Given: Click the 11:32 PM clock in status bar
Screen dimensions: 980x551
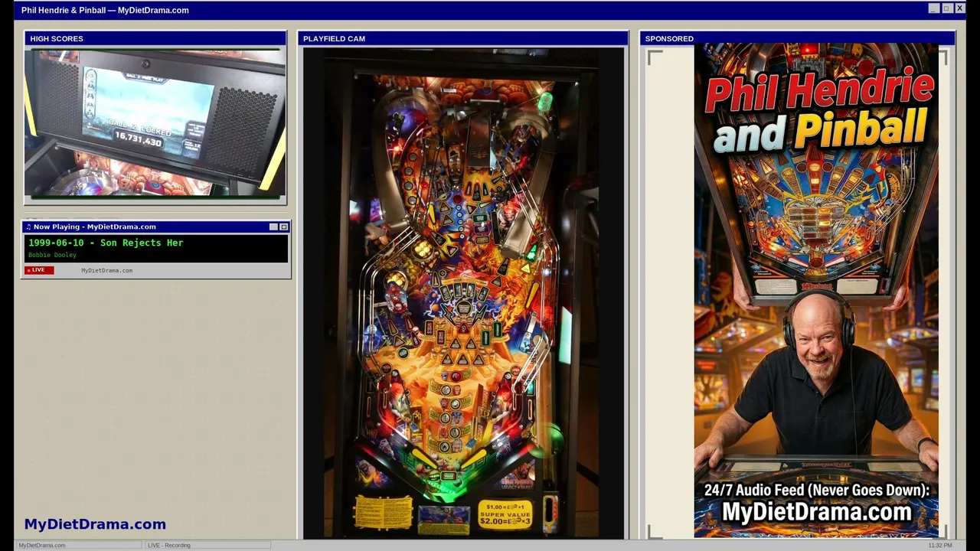Looking at the screenshot, I should coord(940,545).
